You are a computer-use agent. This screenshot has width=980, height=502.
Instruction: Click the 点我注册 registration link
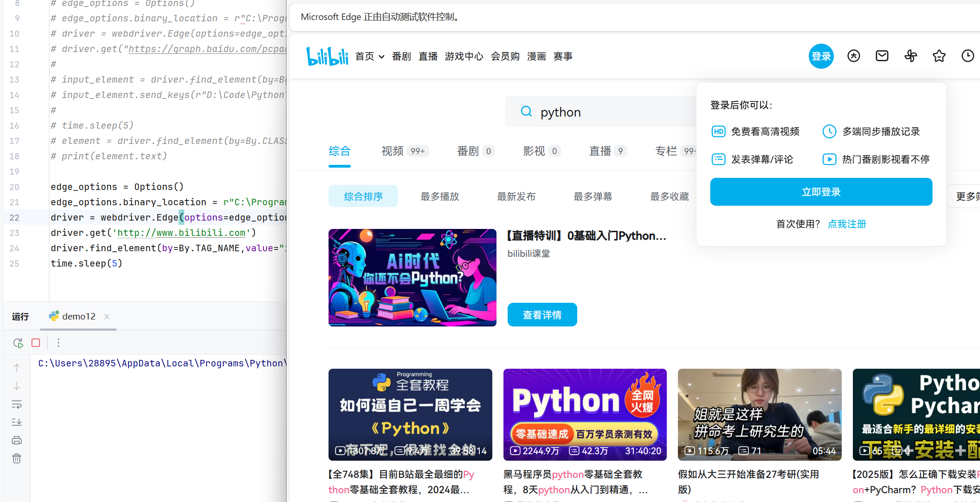click(847, 224)
